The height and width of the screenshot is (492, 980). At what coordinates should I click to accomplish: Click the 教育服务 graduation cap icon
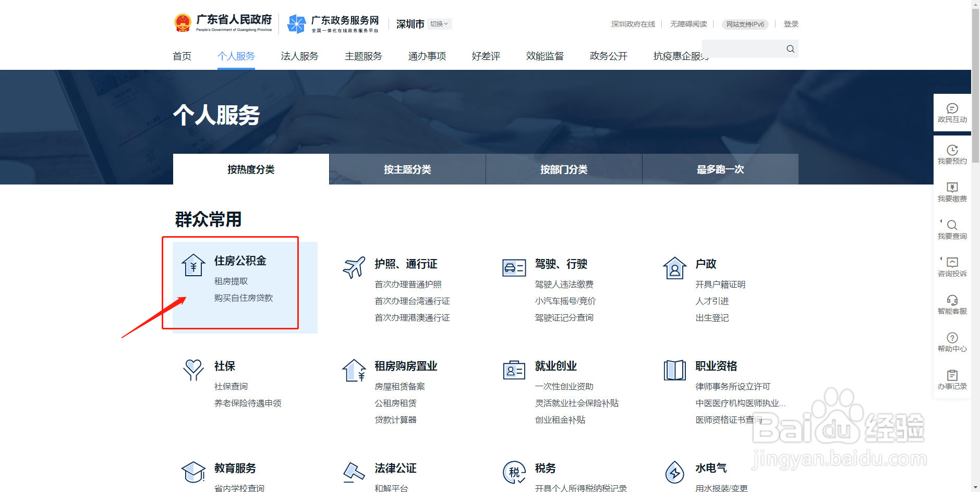click(x=193, y=472)
